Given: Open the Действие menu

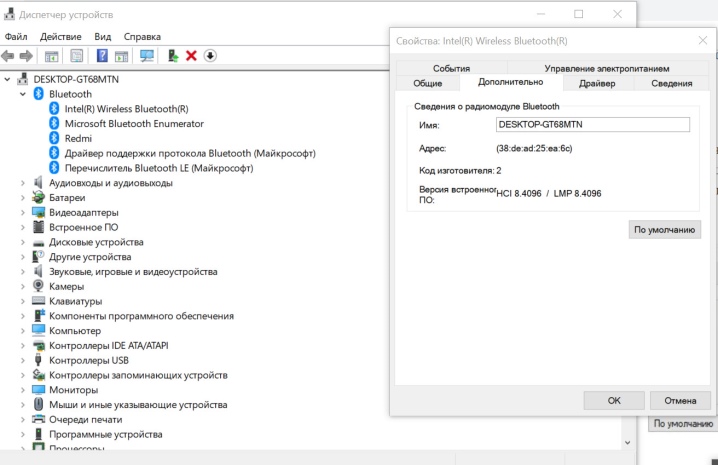Looking at the screenshot, I should point(60,37).
